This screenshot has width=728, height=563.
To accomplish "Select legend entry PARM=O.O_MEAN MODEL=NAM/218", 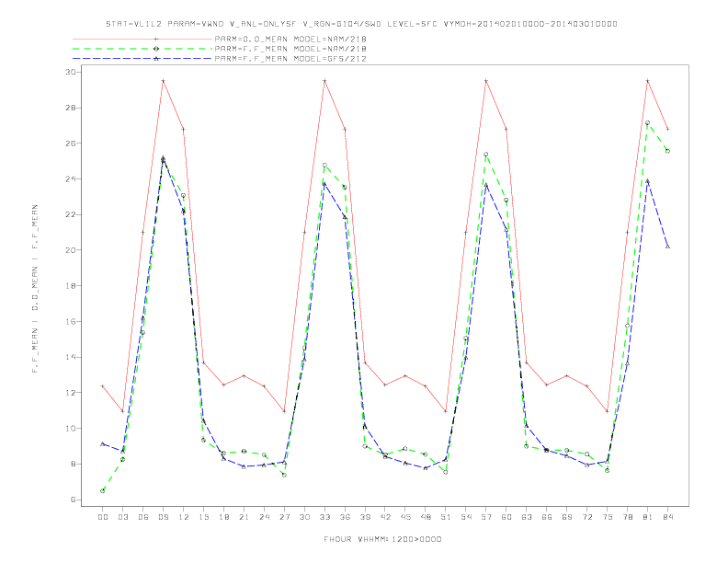I will point(290,39).
